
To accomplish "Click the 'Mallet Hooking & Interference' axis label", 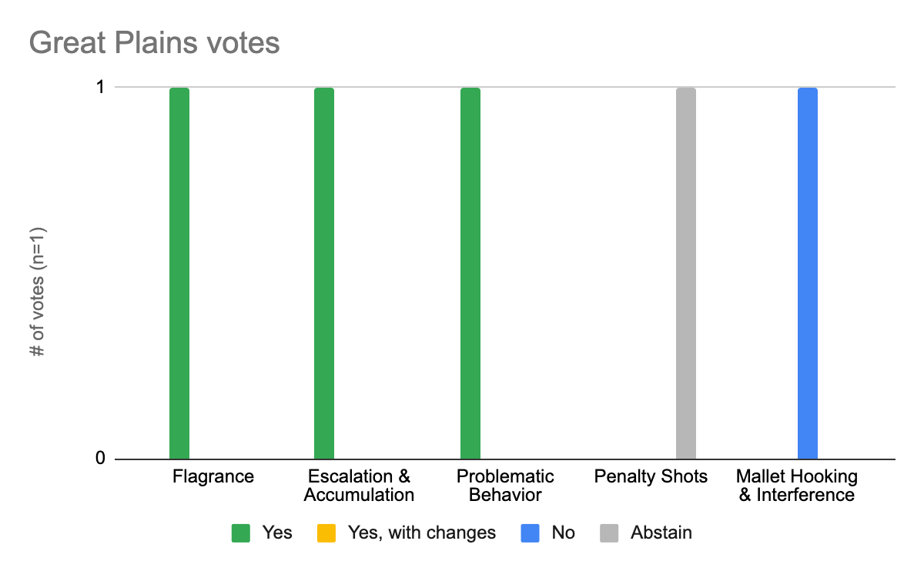I will click(x=796, y=486).
